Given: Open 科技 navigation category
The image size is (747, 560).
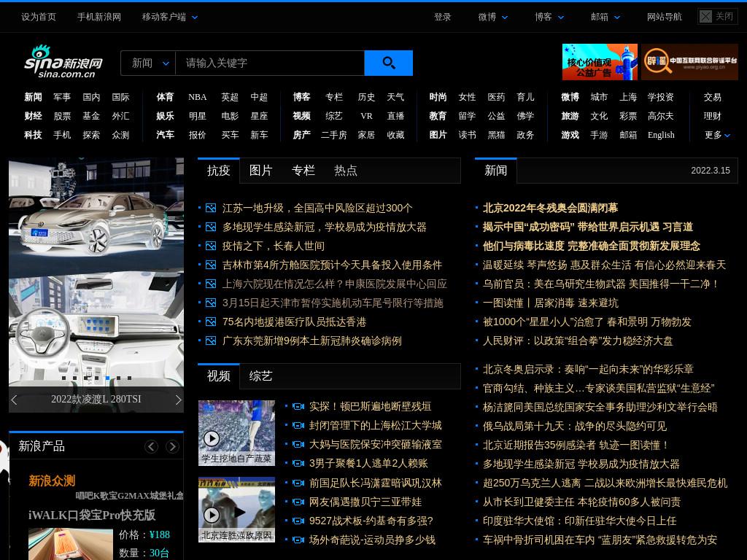Looking at the screenshot, I should tap(34, 135).
